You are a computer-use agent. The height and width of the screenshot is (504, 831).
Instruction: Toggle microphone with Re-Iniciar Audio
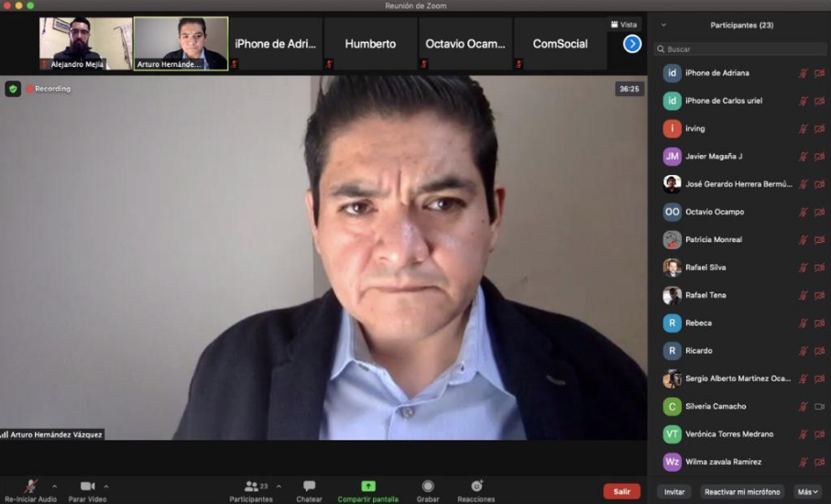click(31, 487)
